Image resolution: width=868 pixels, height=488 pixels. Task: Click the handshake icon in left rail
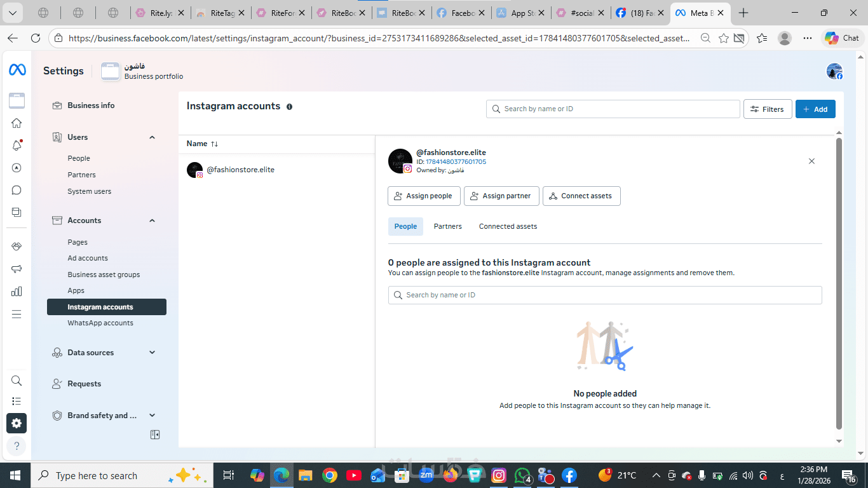[17, 247]
